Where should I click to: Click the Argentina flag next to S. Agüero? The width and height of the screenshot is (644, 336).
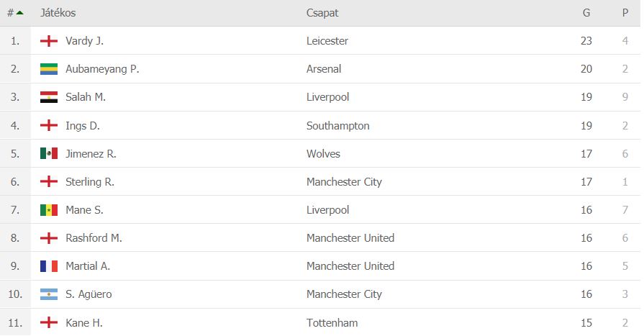(x=48, y=294)
